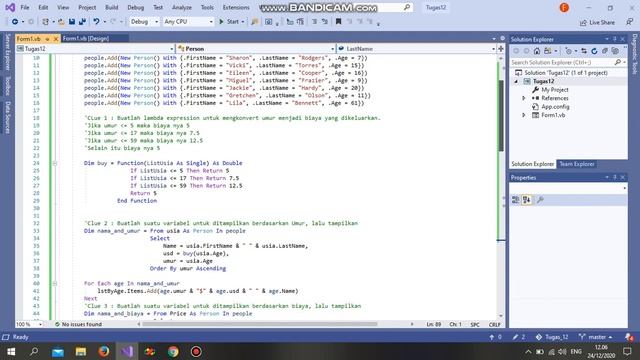Screen dimensions: 640x360
Task: Click the Live Share button
Action: point(597,22)
